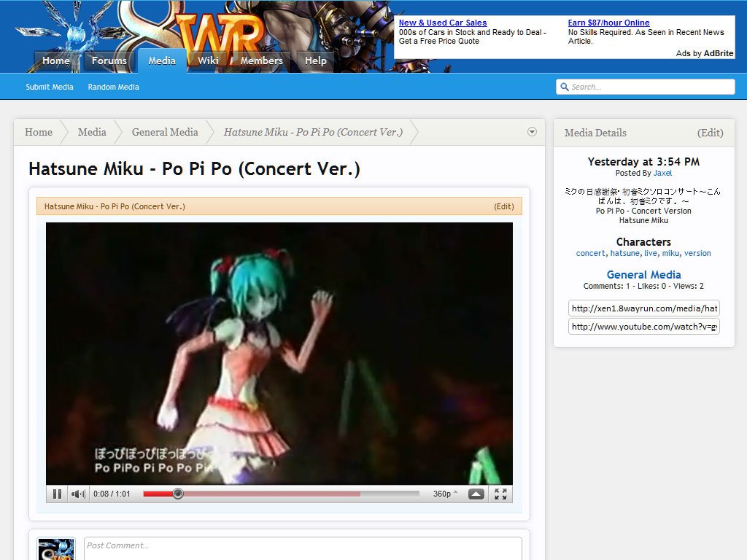Screen dimensions: 747x560
Task: Enter fullscreen mode in video player
Action: click(x=500, y=494)
